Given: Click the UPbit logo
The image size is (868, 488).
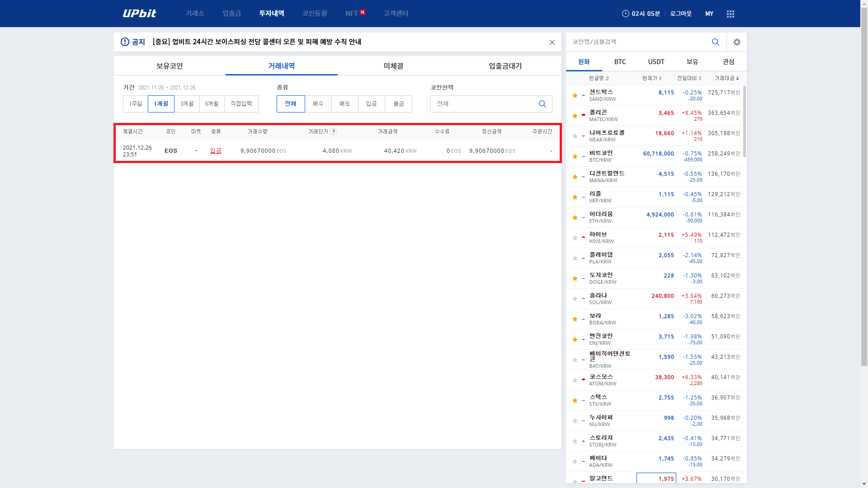Looking at the screenshot, I should tap(139, 14).
